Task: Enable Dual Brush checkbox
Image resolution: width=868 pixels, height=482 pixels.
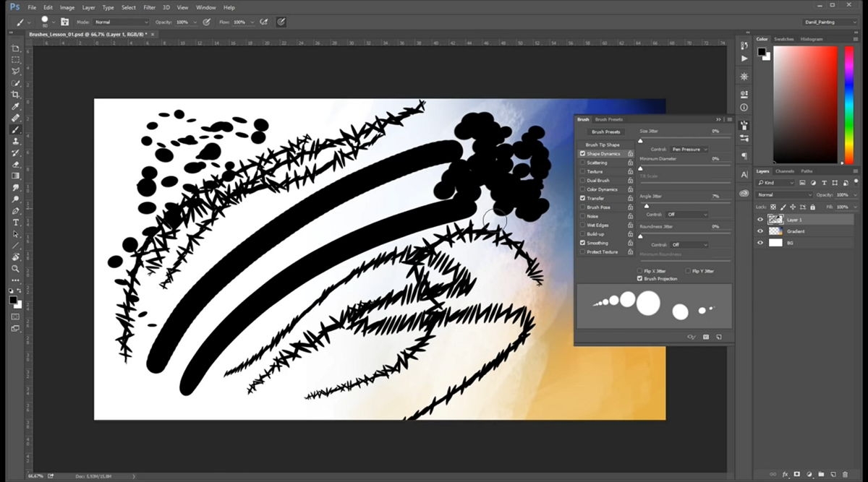Action: coord(582,181)
